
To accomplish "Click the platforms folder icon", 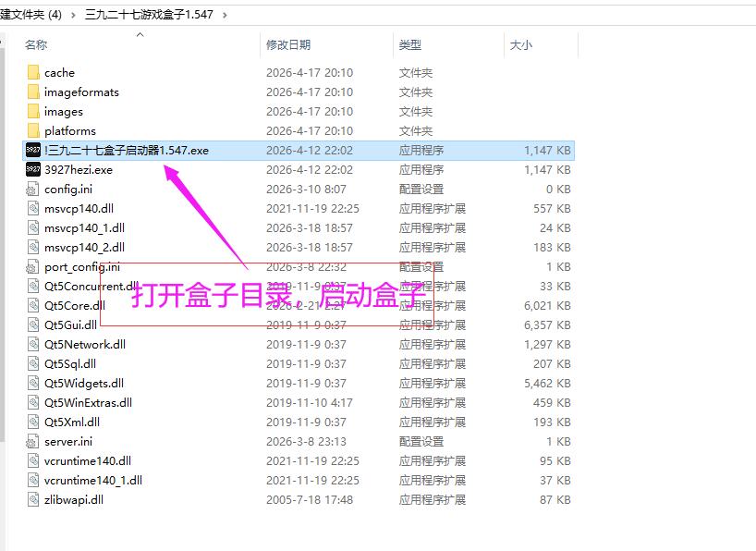I will [x=33, y=130].
